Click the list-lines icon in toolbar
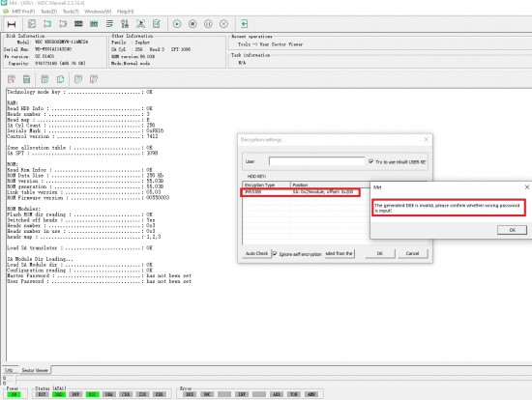This screenshot has height=400, width=532. point(109,24)
